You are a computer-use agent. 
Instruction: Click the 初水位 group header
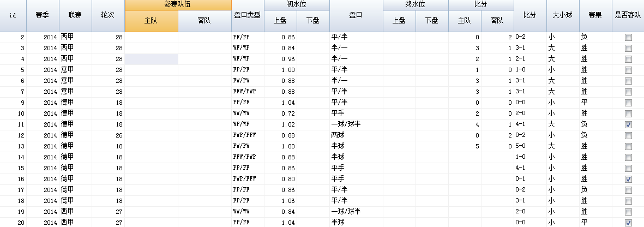coord(297,5)
